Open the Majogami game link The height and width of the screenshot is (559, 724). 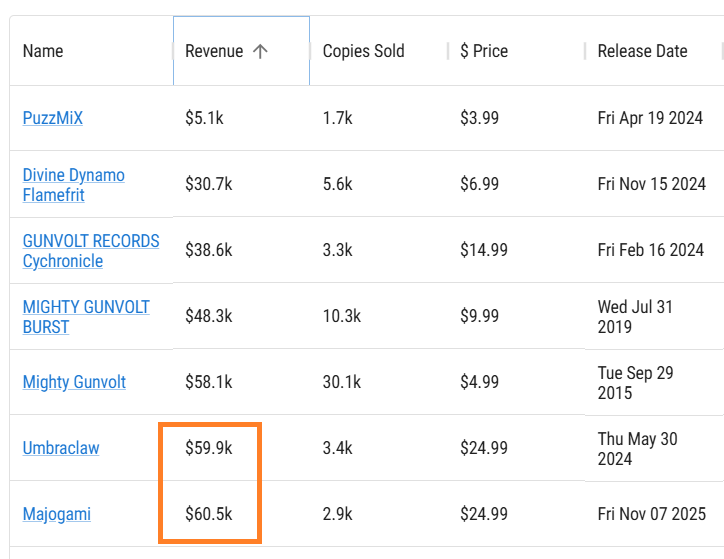tap(56, 514)
